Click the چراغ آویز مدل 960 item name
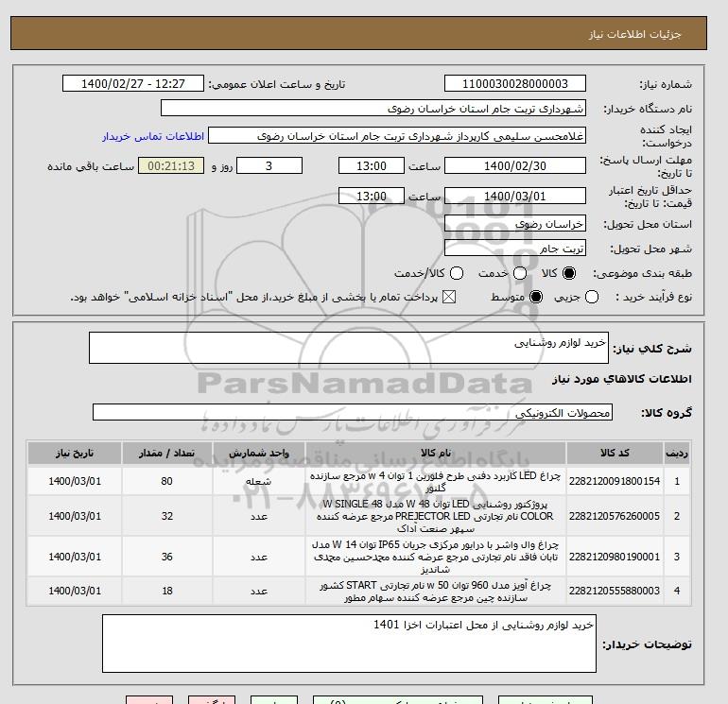The width and height of the screenshot is (728, 704). pyautogui.click(x=436, y=592)
